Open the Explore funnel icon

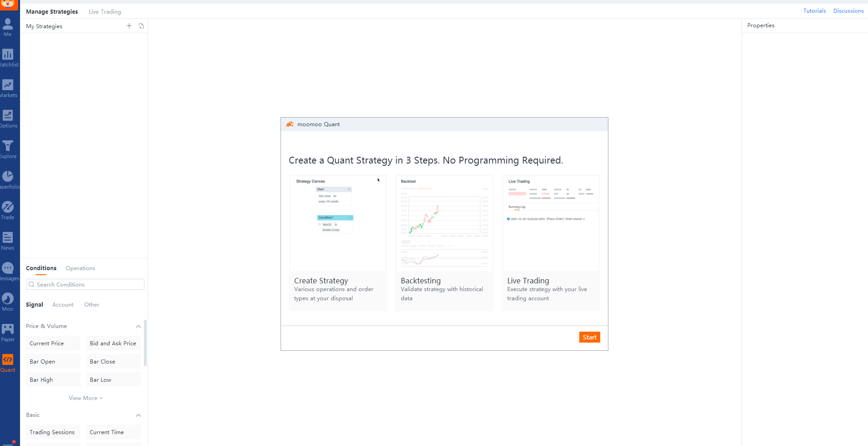(x=8, y=147)
